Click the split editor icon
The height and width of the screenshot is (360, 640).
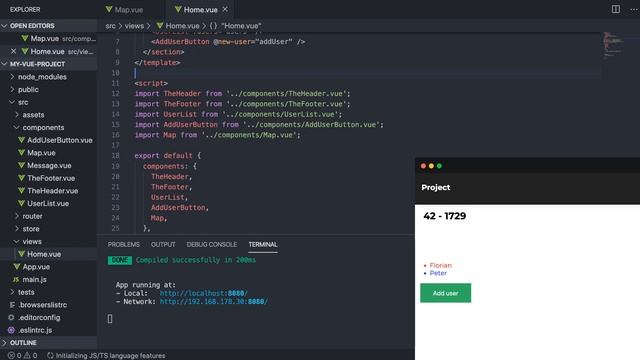616,9
